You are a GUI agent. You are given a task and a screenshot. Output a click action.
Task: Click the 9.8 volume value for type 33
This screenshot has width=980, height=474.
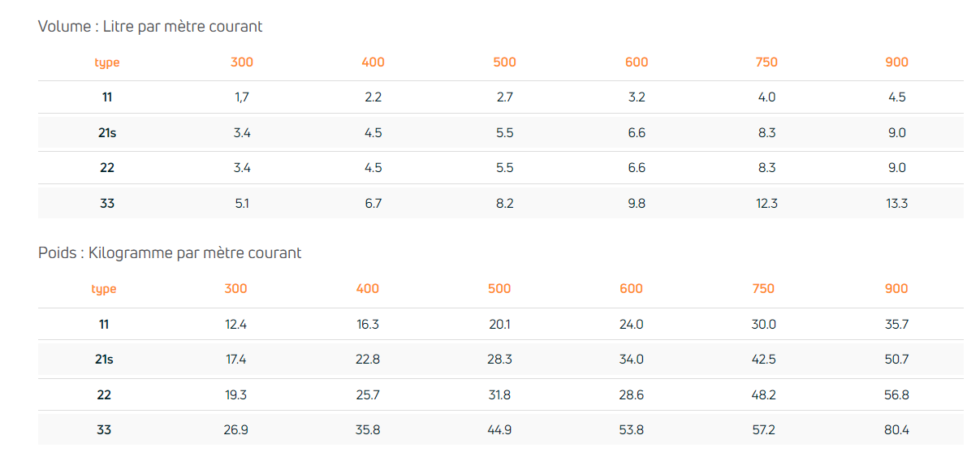[x=637, y=204]
